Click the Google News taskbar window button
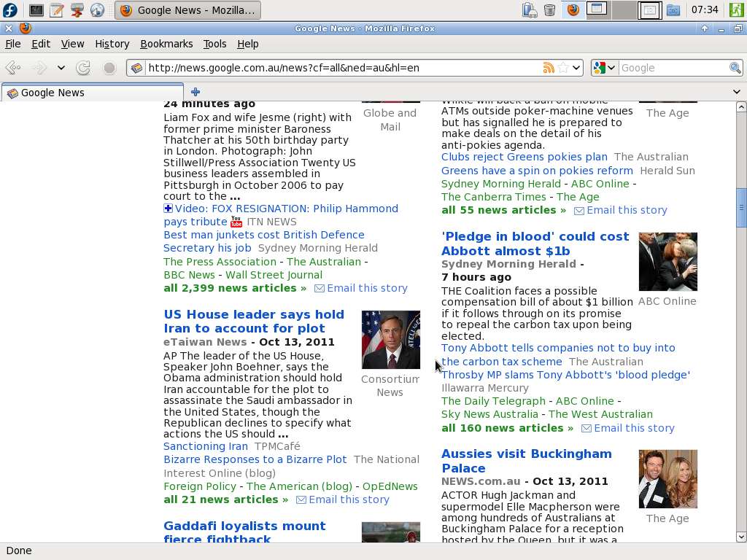The image size is (747, 560). [x=187, y=10]
